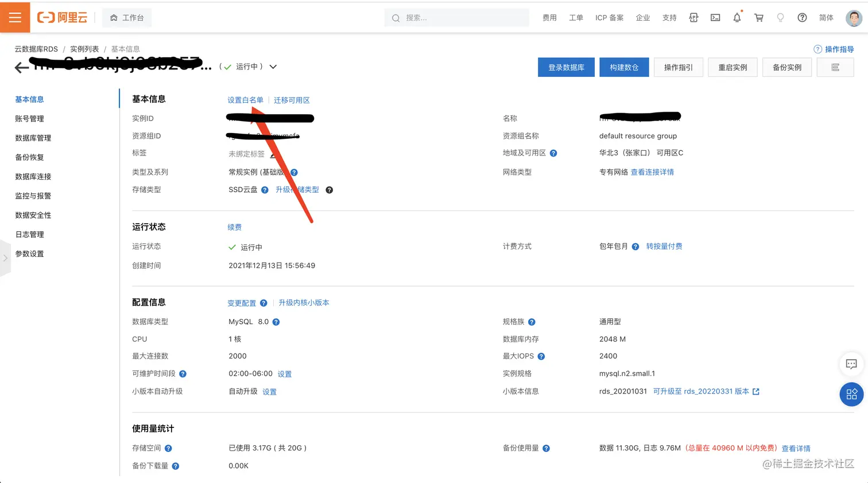Open the 费用 menu
868x483 pixels.
coord(549,18)
